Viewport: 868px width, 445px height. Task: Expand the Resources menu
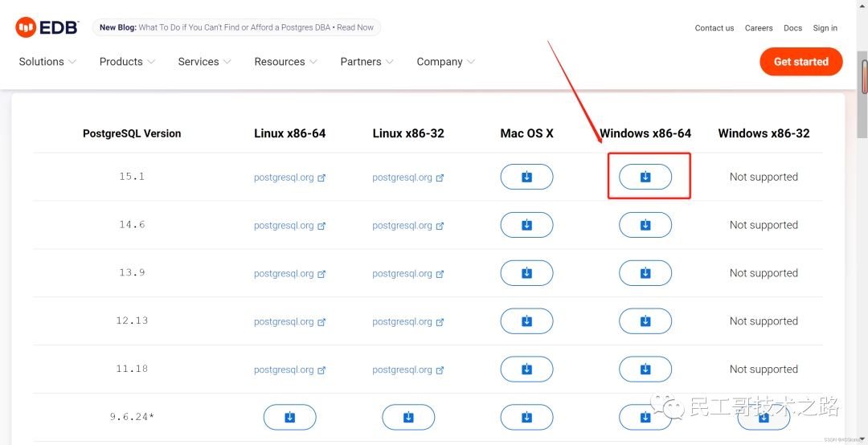[x=285, y=61]
